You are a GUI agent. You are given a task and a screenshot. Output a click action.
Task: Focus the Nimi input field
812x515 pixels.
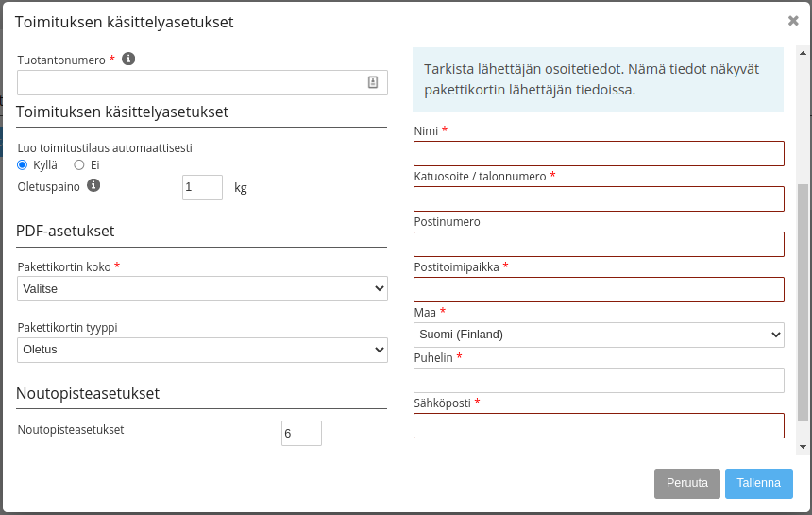point(599,153)
